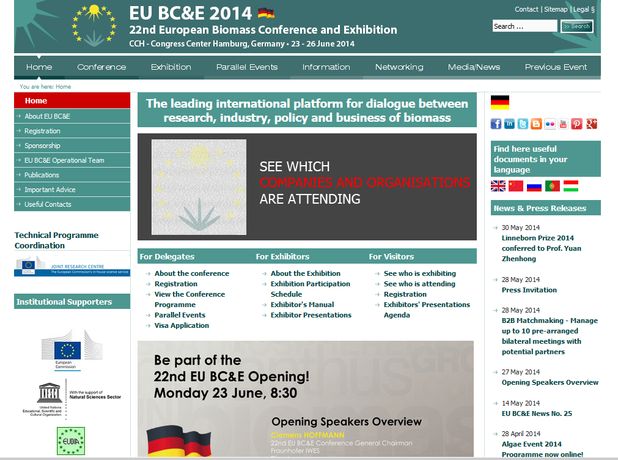The height and width of the screenshot is (460, 618).
Task: Click the UNESCO supporter logo
Action: [x=72, y=399]
